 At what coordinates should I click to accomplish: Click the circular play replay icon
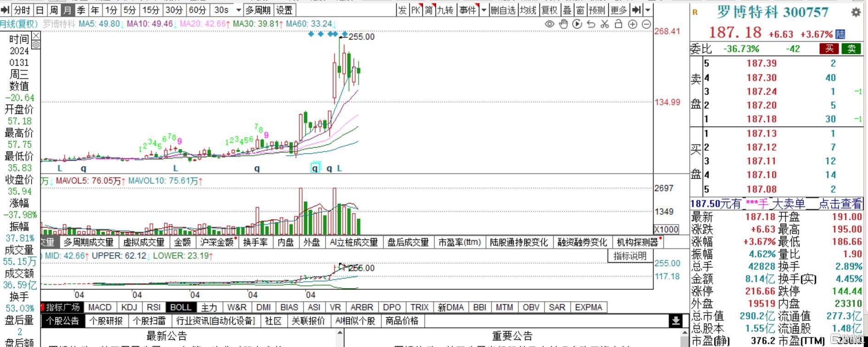[x=577, y=24]
